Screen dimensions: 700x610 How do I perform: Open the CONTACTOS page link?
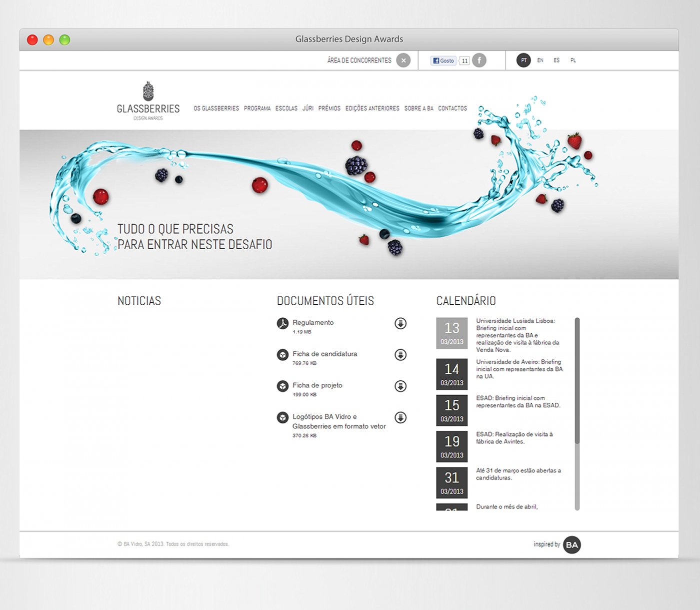pyautogui.click(x=452, y=108)
